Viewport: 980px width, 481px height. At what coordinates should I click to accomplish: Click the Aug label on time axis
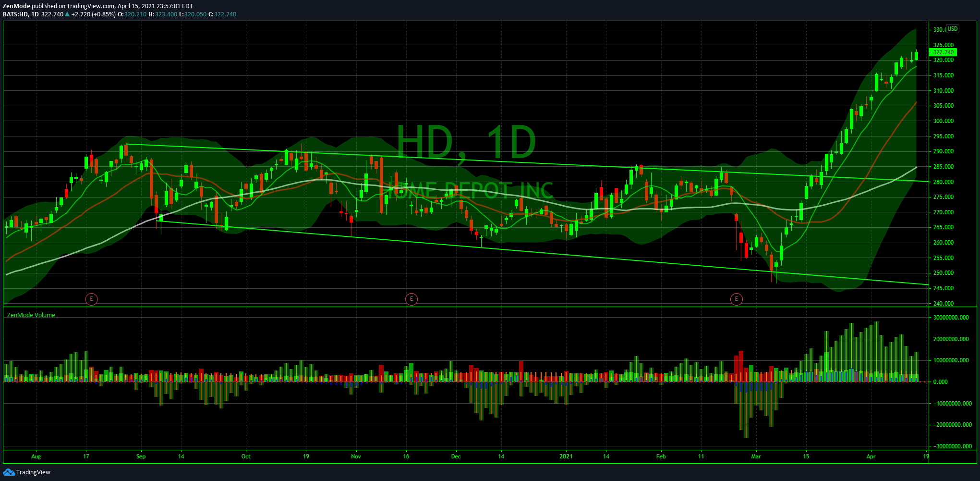point(36,456)
